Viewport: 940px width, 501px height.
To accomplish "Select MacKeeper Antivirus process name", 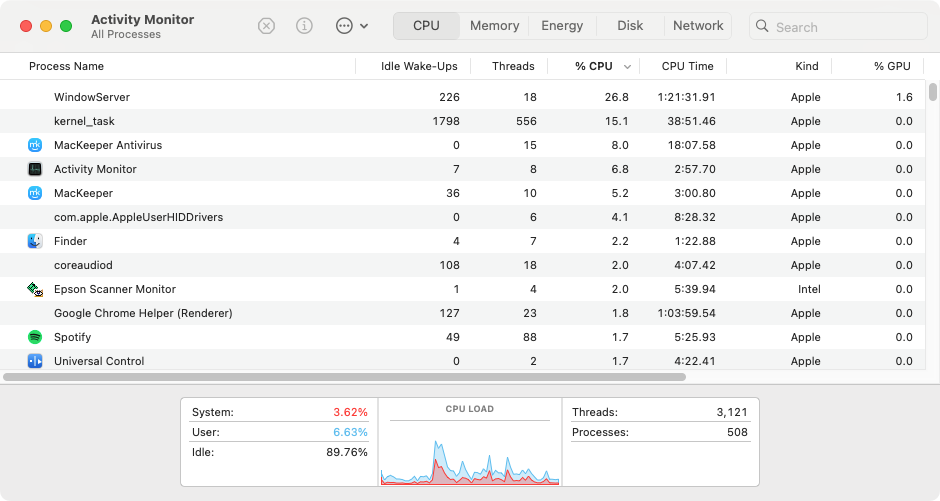I will (x=108, y=145).
